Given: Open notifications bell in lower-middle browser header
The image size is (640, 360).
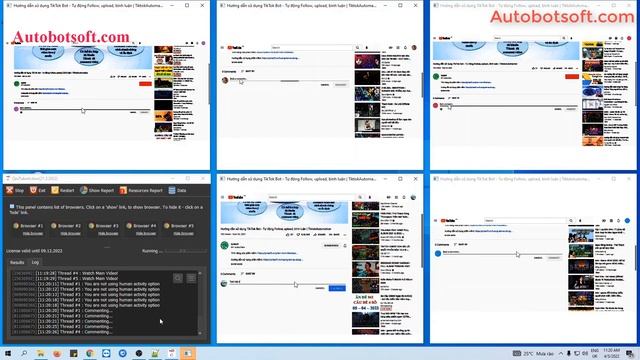Looking at the screenshot, I should 404,197.
